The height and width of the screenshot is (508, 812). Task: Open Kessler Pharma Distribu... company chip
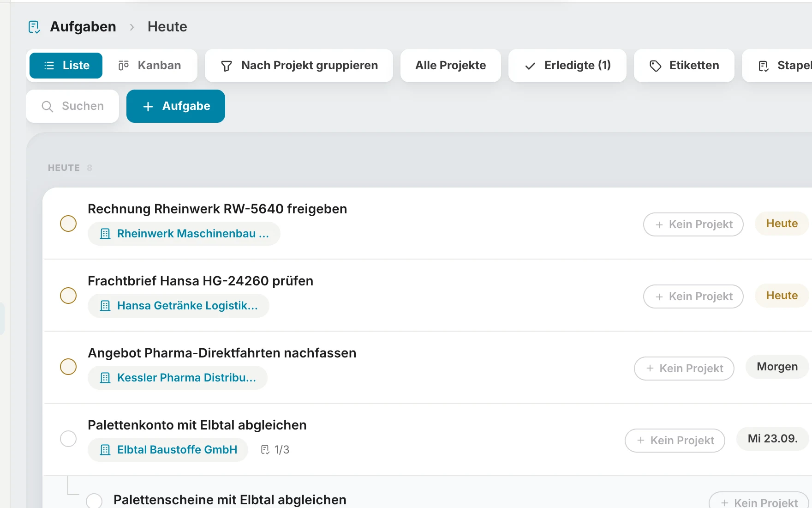pos(178,378)
